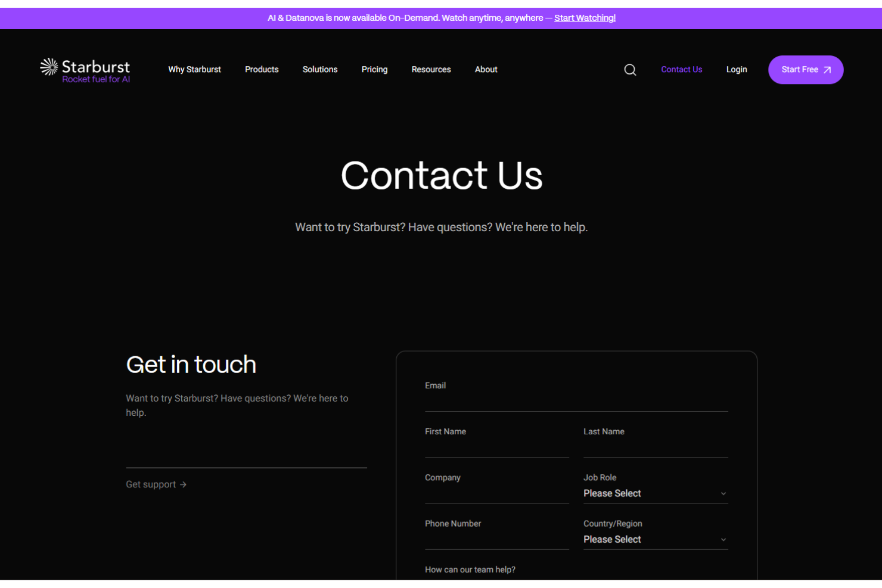
Task: Click the Starburst logo in the header
Action: click(85, 70)
